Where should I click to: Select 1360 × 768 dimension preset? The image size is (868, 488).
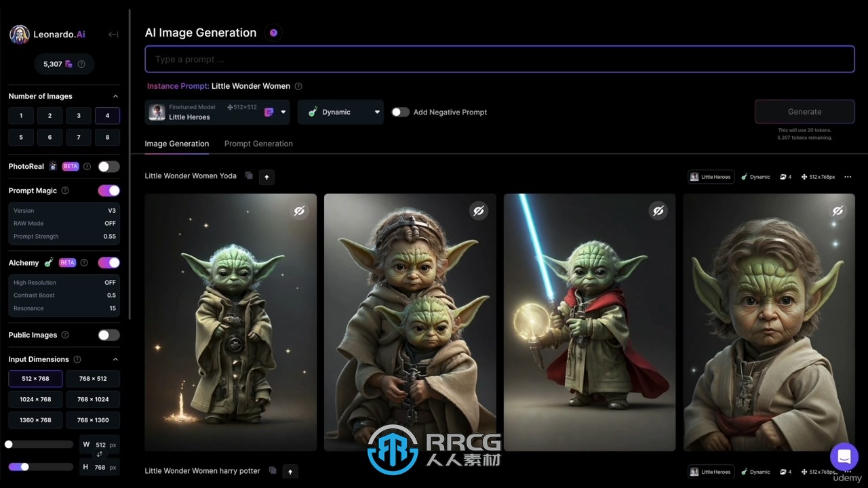pos(35,420)
